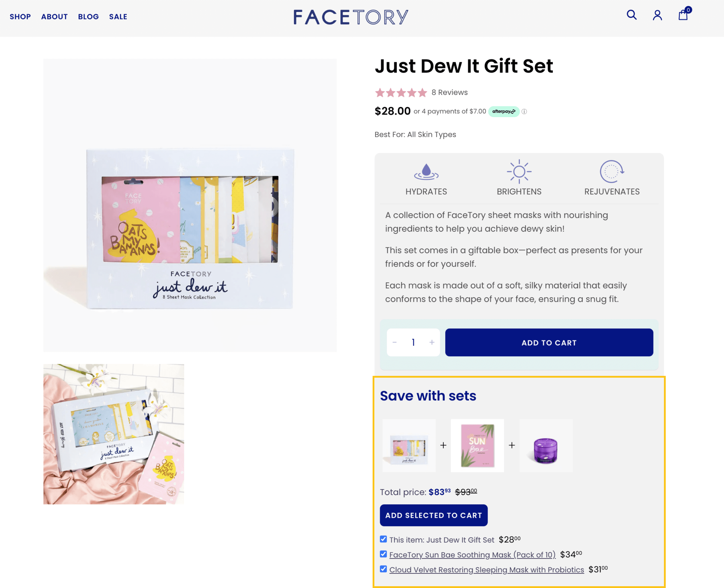Image resolution: width=724 pixels, height=588 pixels.
Task: Toggle FaceTory Sun Bae Soothing Mask checkbox
Action: click(383, 554)
